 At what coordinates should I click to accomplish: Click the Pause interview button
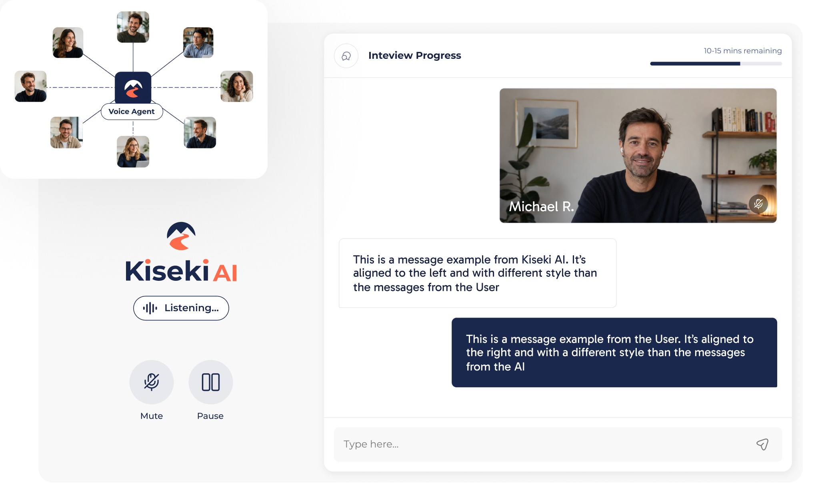coord(211,382)
